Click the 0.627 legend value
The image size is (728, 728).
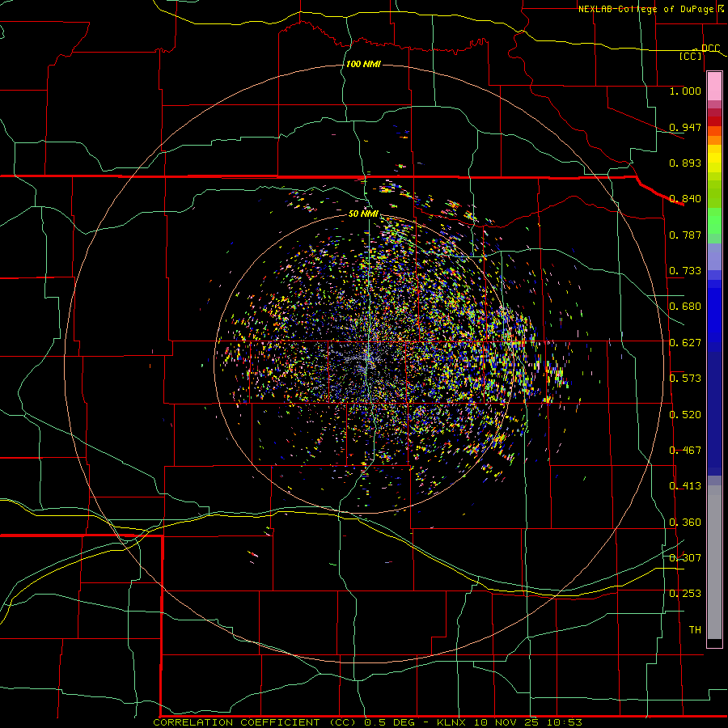[x=685, y=342]
